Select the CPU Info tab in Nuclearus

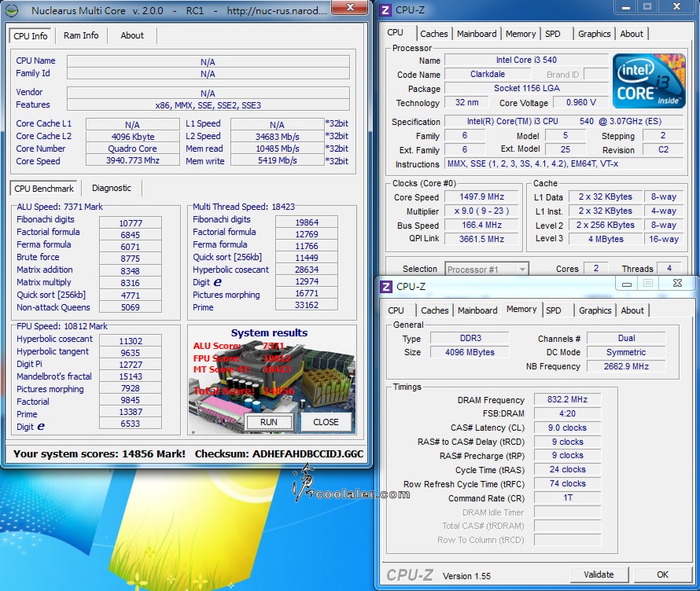point(31,35)
